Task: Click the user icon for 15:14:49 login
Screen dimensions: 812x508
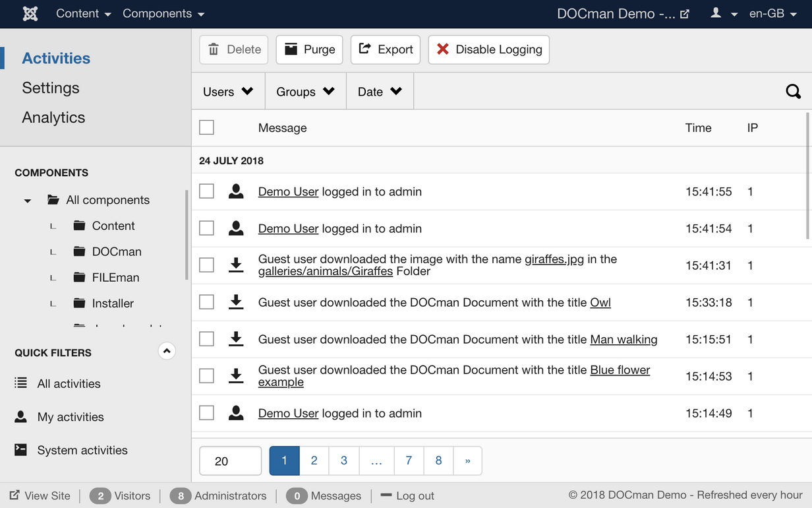Action: [x=236, y=413]
